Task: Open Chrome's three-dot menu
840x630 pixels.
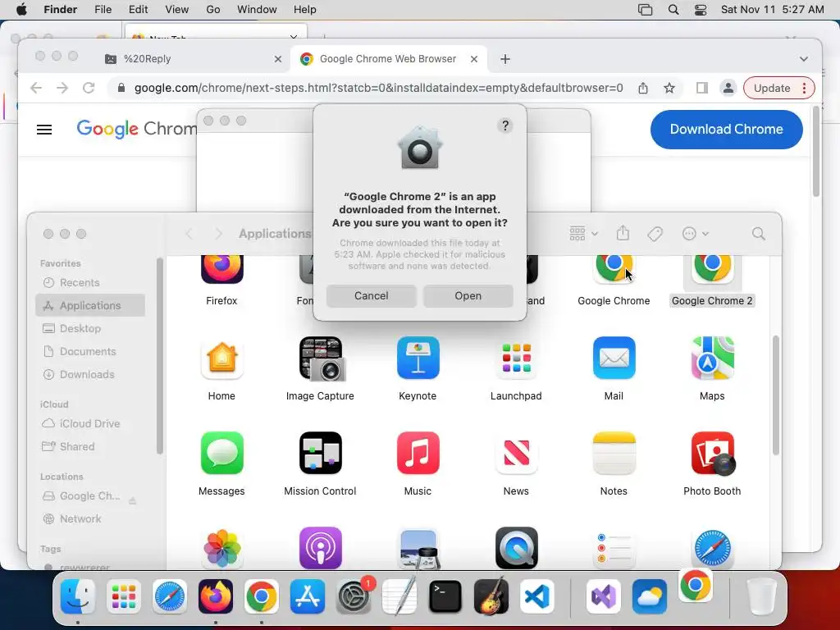Action: (x=804, y=88)
